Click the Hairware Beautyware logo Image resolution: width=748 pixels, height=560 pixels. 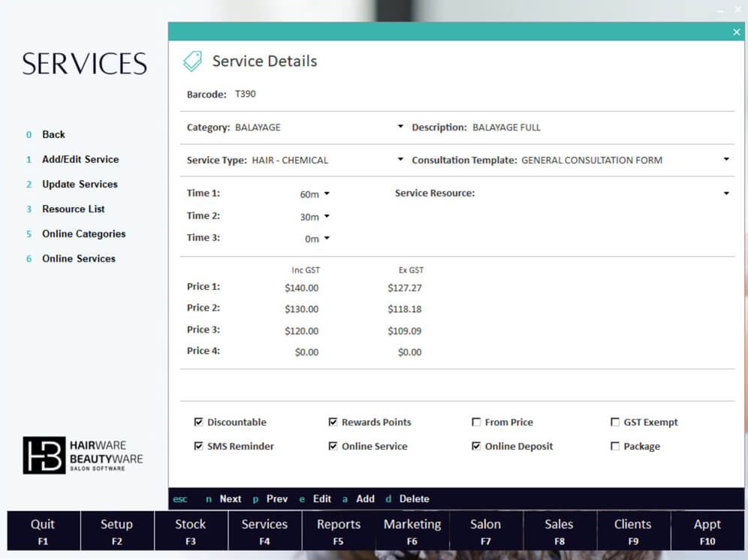[83, 455]
